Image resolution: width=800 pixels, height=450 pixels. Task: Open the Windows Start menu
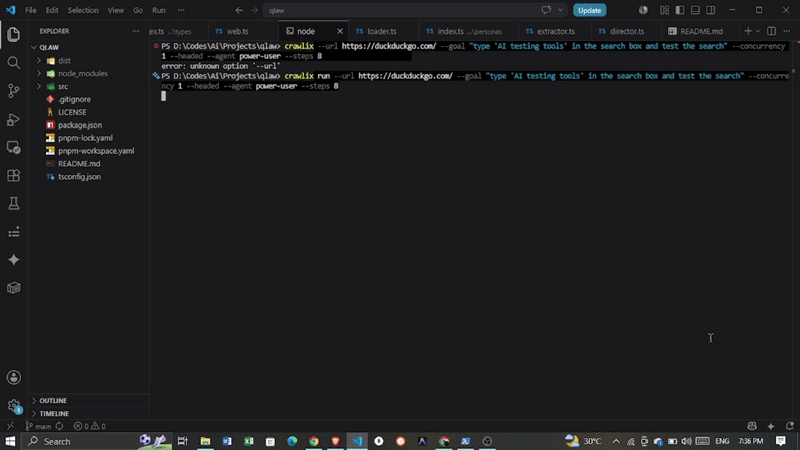click(10, 441)
